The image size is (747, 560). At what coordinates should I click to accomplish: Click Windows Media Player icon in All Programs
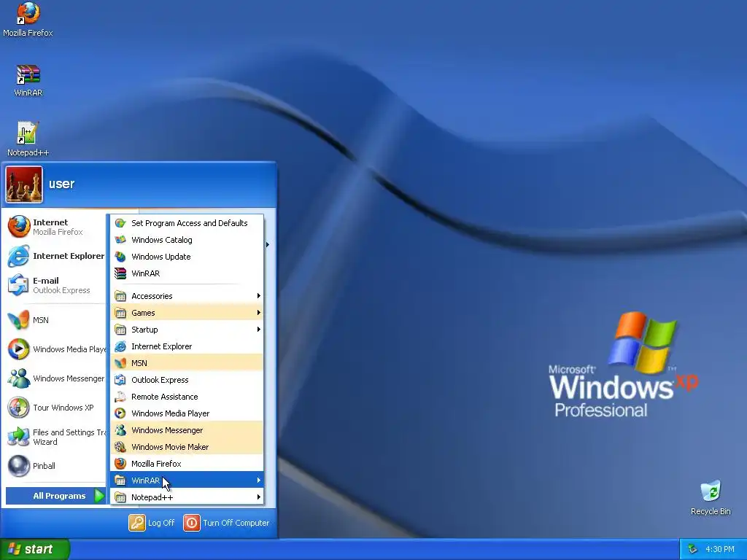[x=120, y=413]
